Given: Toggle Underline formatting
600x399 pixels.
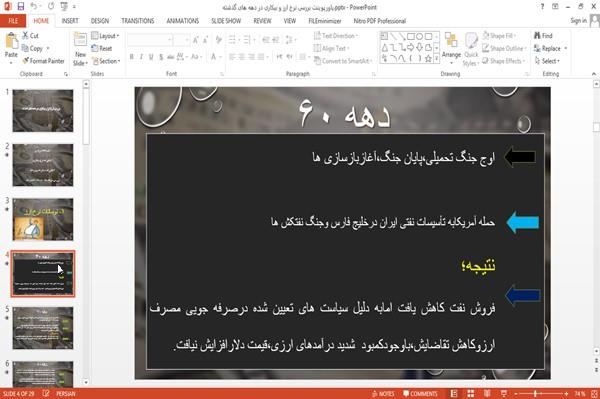Looking at the screenshot, I should pos(151,57).
